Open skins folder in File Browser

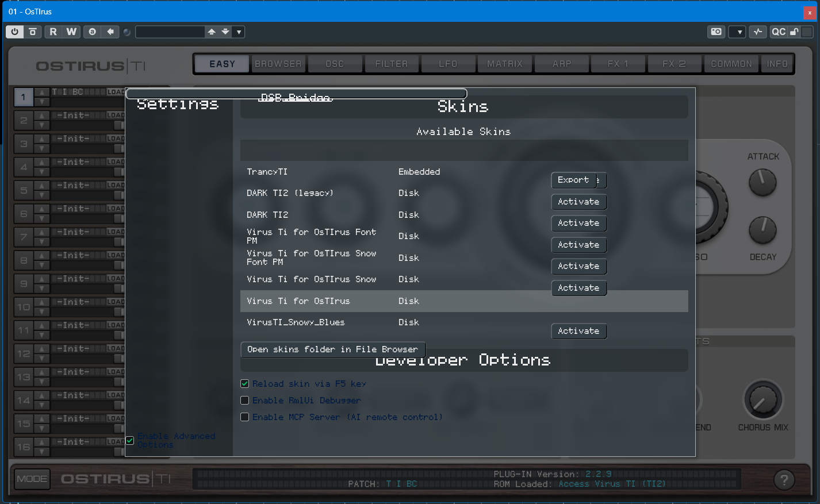(x=333, y=349)
